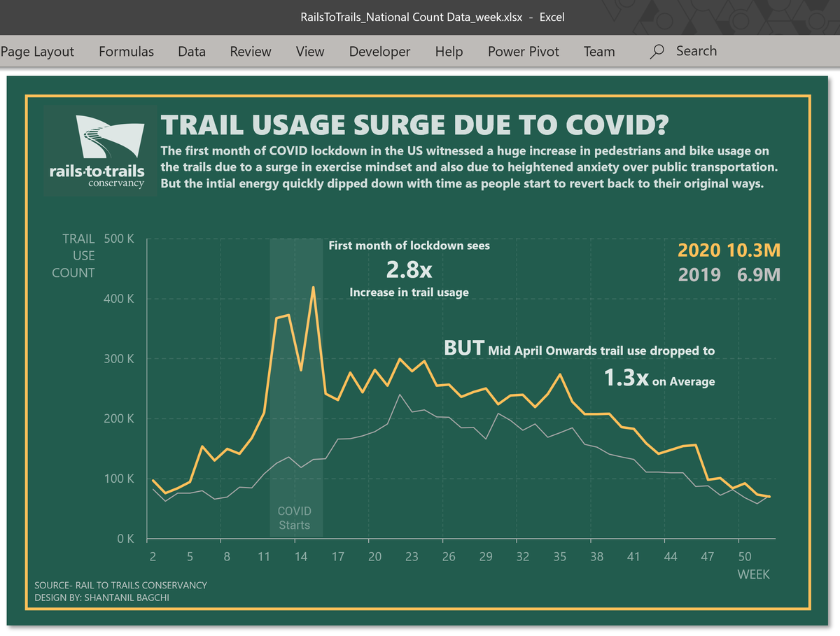Click the '300 K' y-axis label

[x=119, y=359]
